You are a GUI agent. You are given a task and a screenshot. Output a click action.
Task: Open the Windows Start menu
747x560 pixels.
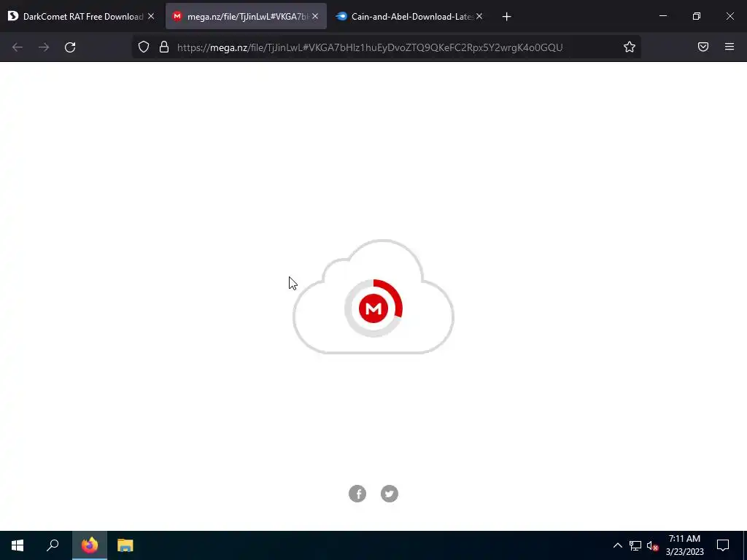18,545
